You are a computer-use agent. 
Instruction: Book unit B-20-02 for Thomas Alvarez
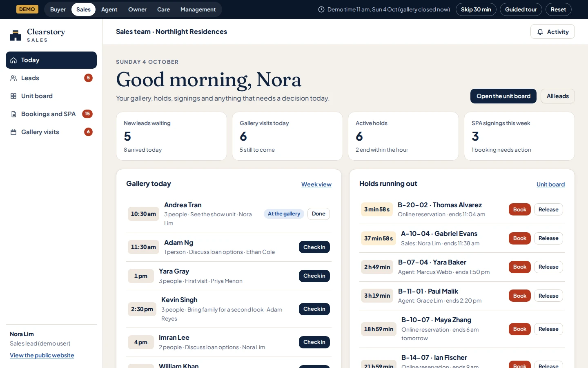[520, 209]
